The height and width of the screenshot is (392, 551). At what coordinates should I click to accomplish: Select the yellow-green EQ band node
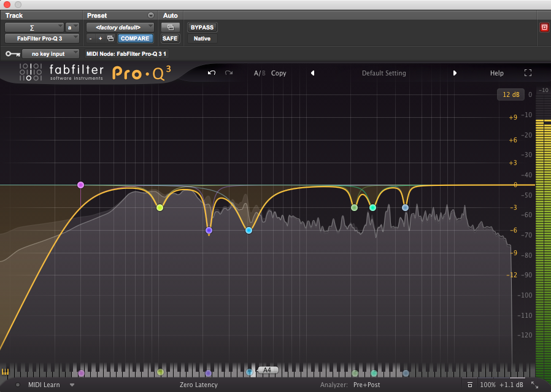coord(160,207)
